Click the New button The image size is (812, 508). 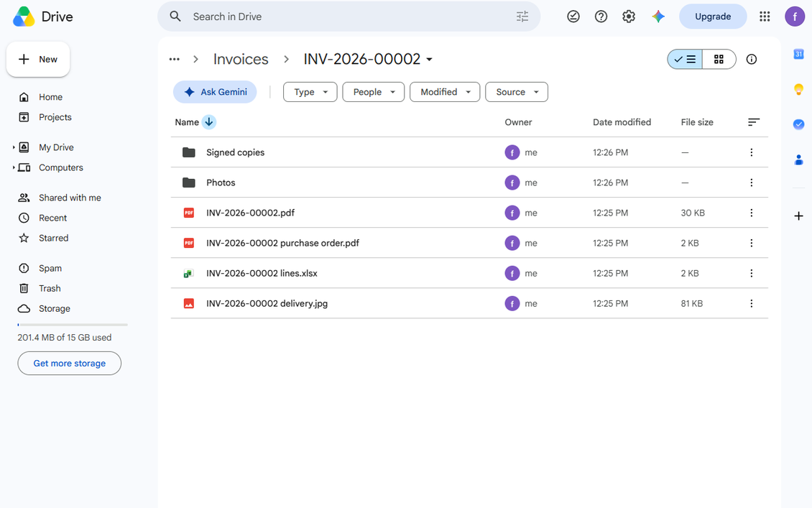point(38,60)
